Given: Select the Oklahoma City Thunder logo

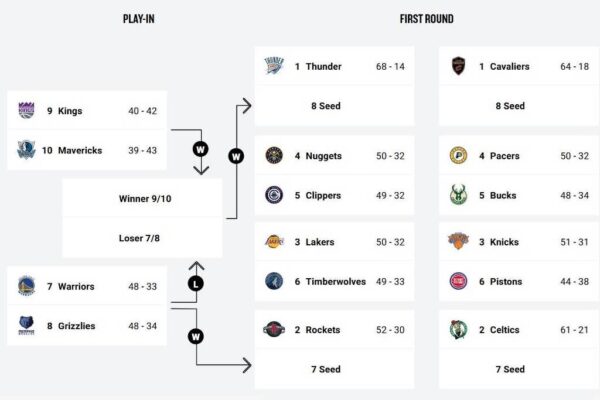Looking at the screenshot, I should pos(274,66).
